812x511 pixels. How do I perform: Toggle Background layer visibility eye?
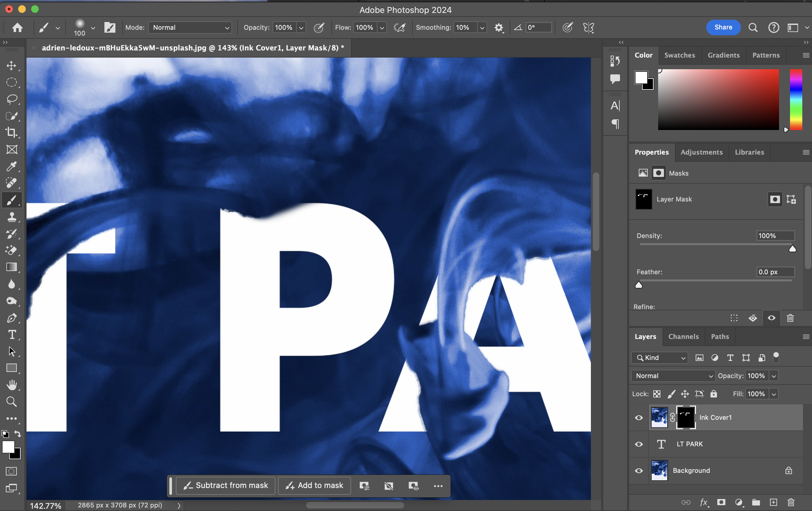(x=639, y=471)
